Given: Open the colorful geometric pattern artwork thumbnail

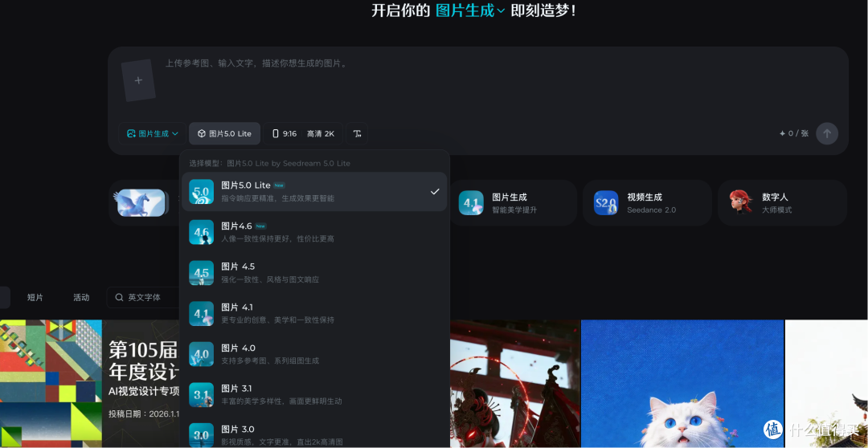Looking at the screenshot, I should pos(51,384).
